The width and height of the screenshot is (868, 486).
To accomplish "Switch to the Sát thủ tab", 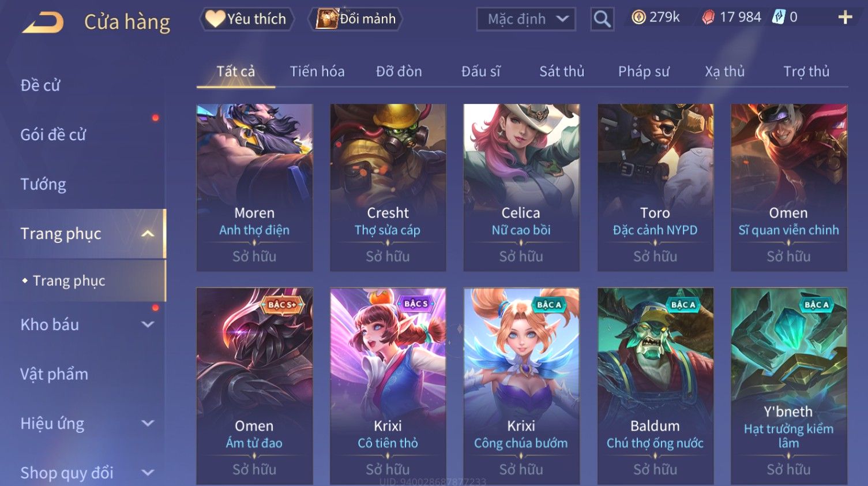I will point(562,72).
